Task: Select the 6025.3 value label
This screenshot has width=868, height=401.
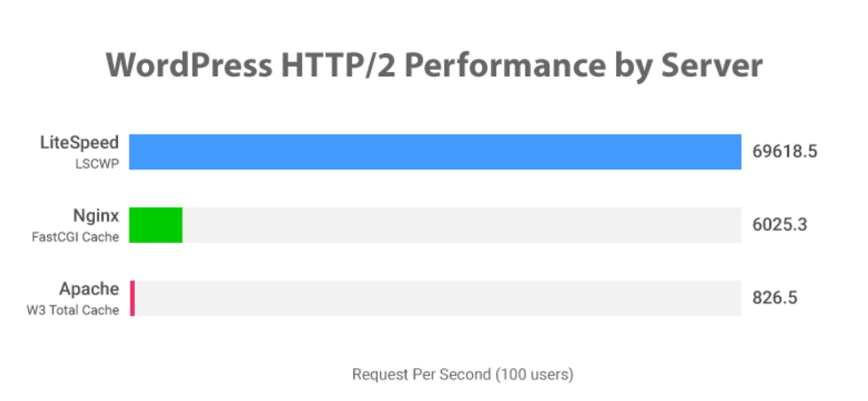Action: point(779,225)
